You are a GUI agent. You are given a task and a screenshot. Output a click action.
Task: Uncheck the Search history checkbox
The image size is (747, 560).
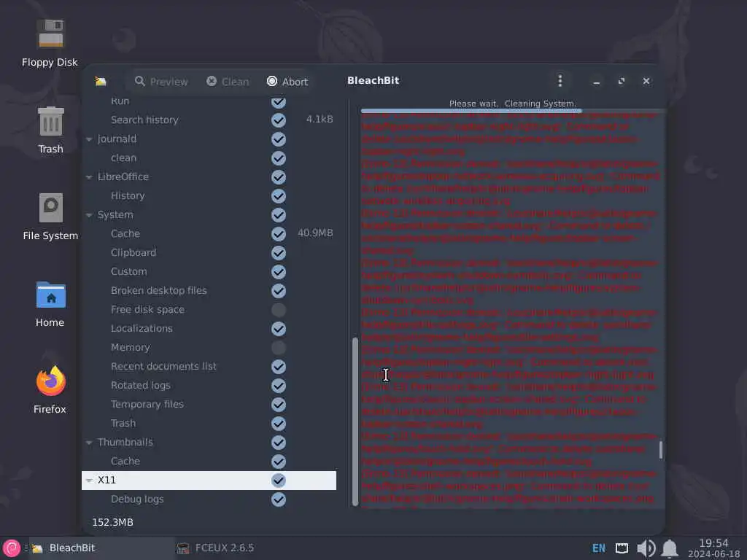(x=279, y=120)
